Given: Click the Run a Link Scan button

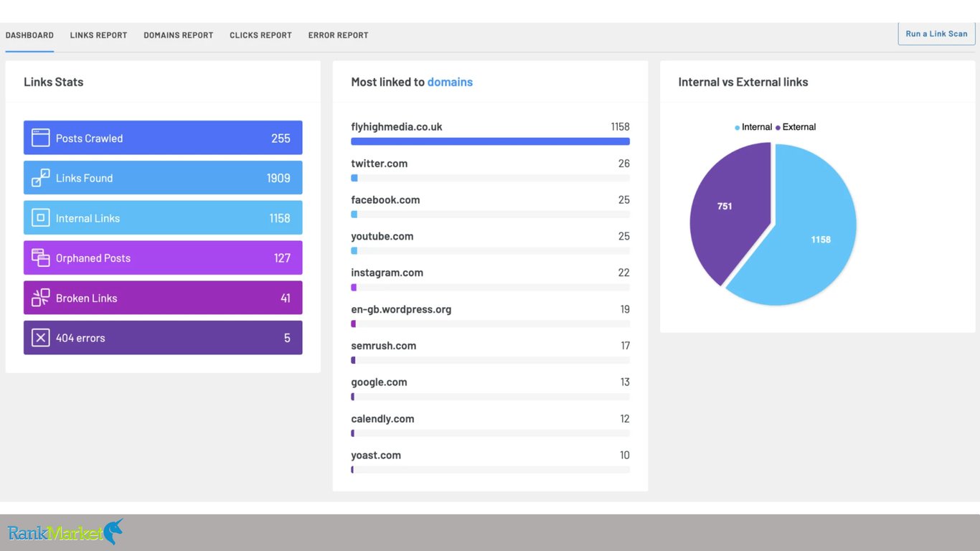Looking at the screenshot, I should [936, 34].
